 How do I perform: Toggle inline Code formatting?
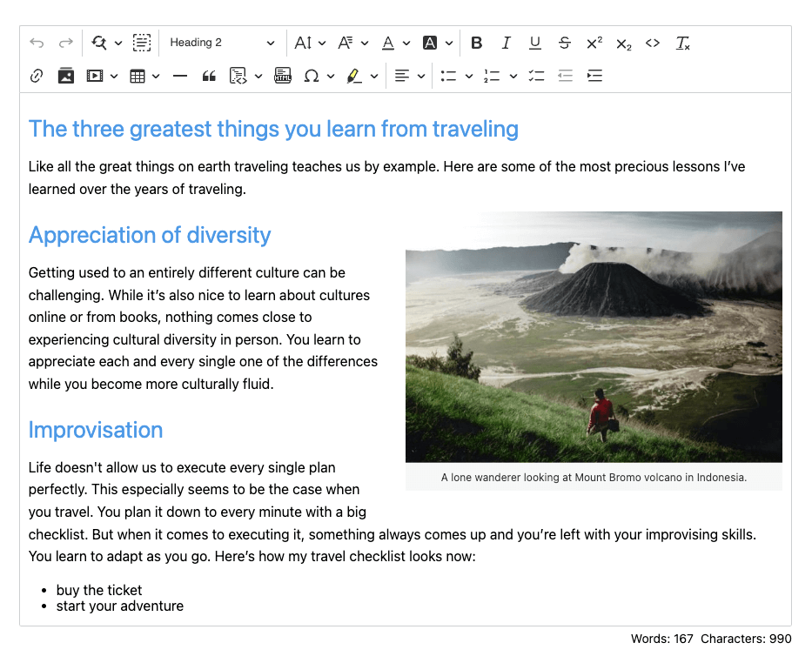pyautogui.click(x=653, y=43)
